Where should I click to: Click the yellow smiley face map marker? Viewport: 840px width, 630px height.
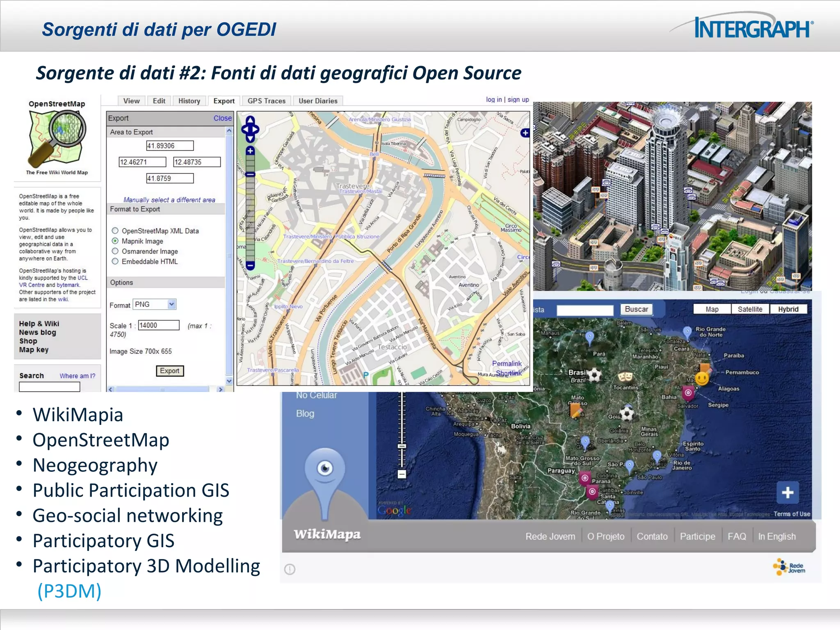[702, 378]
